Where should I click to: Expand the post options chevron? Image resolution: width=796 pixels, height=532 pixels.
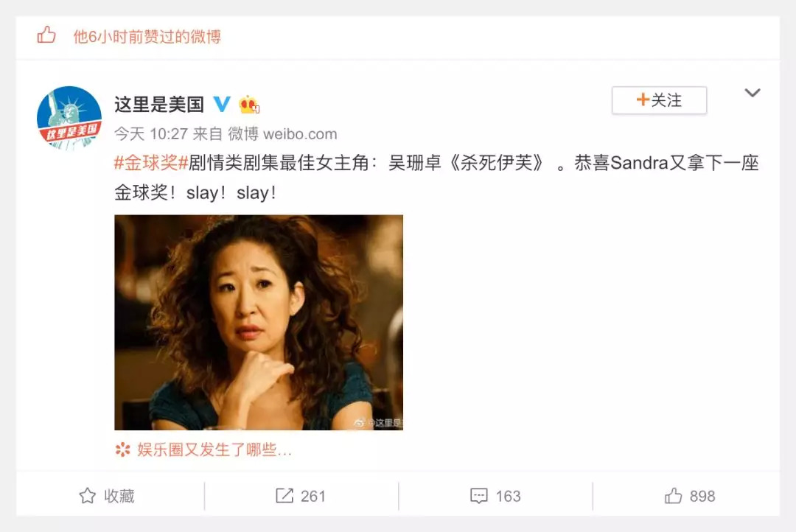752,93
